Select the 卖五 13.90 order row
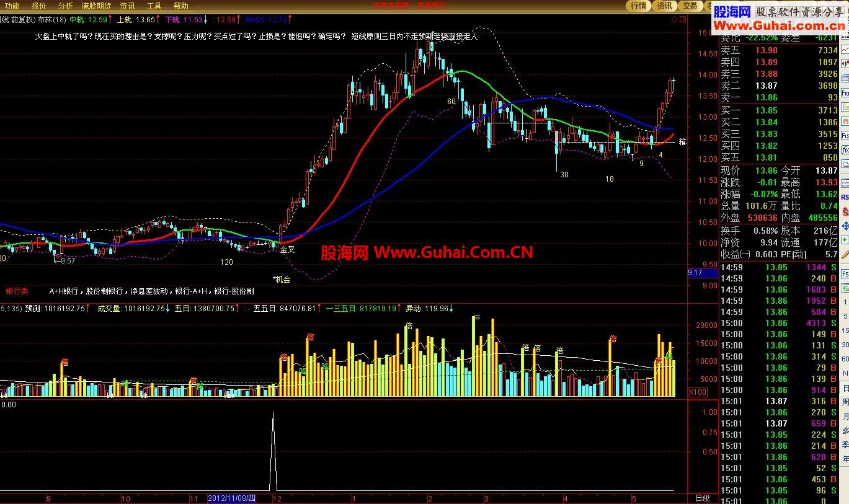Viewport: 849px width, 504px height. pos(780,50)
